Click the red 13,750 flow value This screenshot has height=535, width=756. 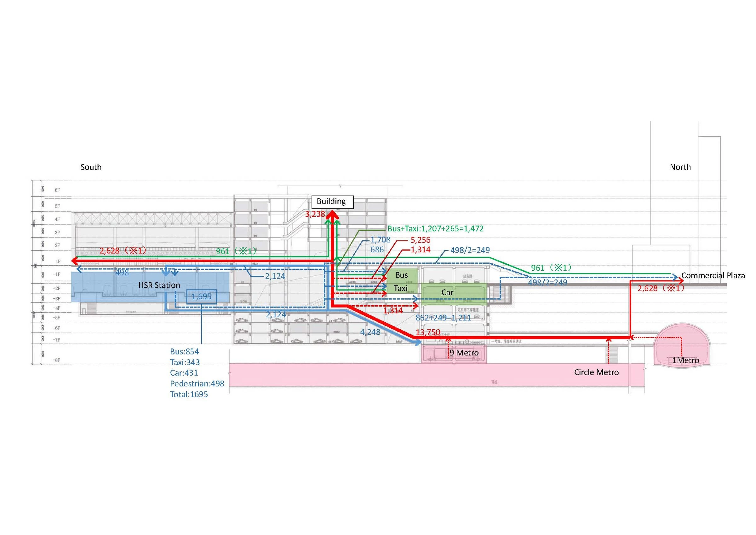pyautogui.click(x=428, y=332)
